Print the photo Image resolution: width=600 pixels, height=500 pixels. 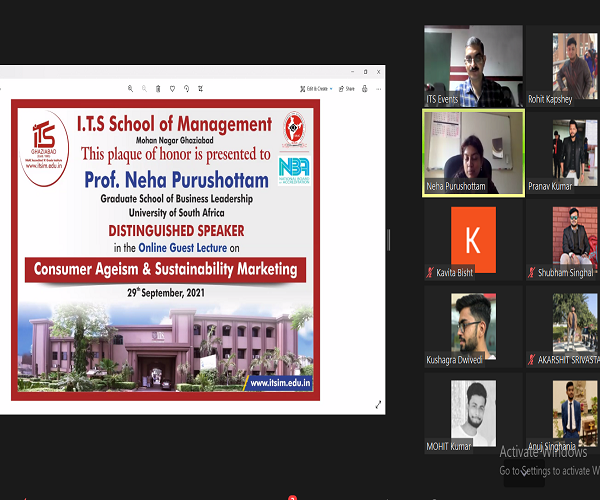tap(365, 89)
